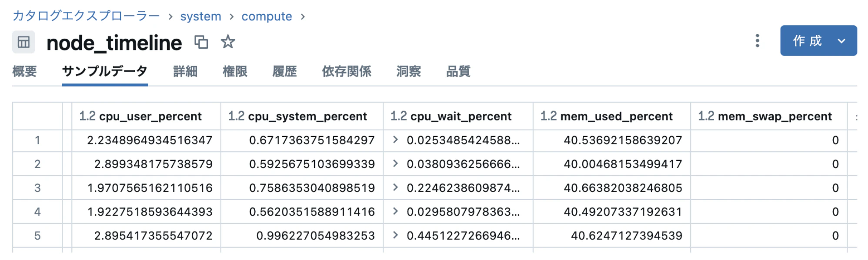
Task: Open the three-dot more options menu
Action: point(757,41)
